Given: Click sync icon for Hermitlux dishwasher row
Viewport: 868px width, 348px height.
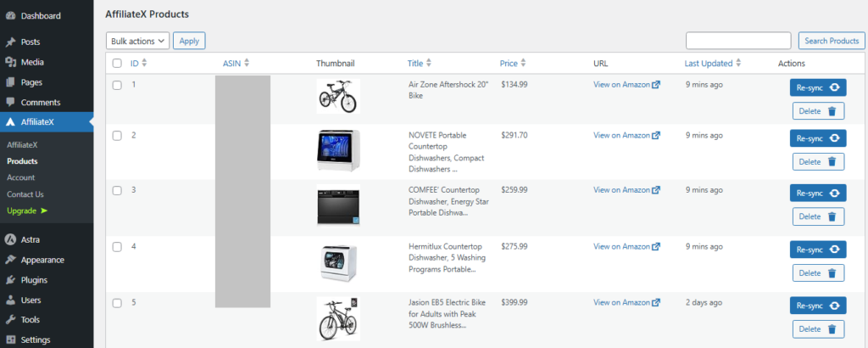Looking at the screenshot, I should (x=835, y=250).
